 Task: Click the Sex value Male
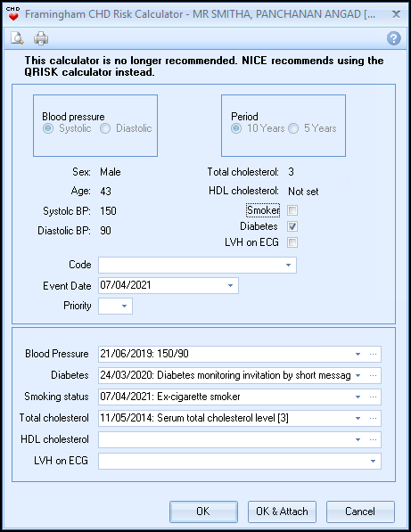111,172
